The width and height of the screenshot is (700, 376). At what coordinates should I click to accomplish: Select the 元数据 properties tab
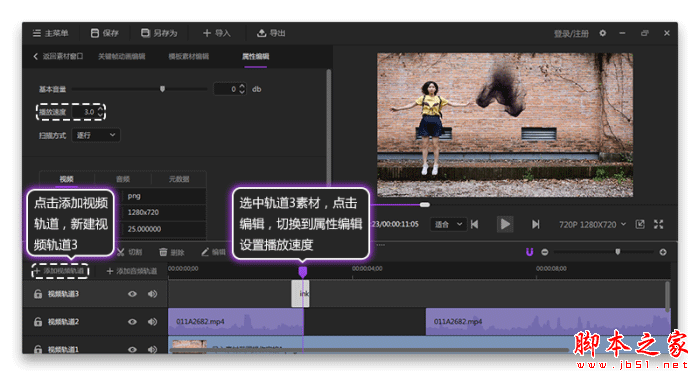point(179,179)
